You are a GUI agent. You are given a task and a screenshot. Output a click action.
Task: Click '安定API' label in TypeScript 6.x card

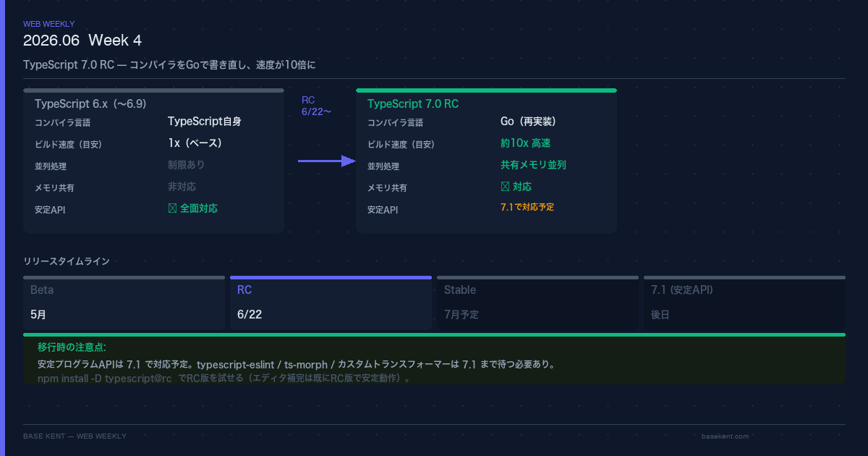[x=50, y=210]
